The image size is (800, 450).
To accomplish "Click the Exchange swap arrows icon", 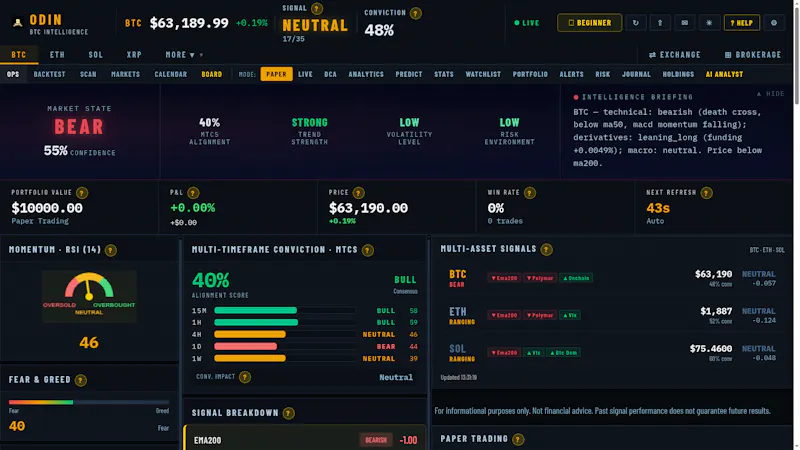I will (x=652, y=55).
